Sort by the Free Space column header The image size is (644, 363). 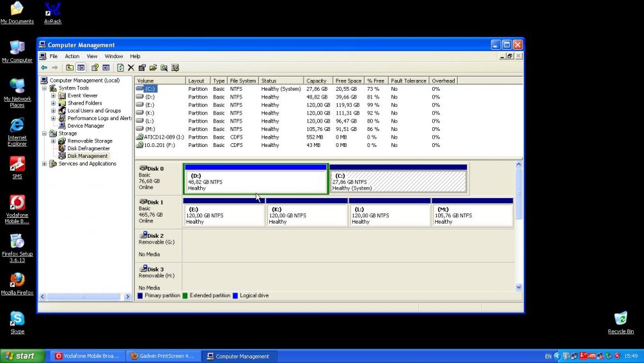pos(348,81)
